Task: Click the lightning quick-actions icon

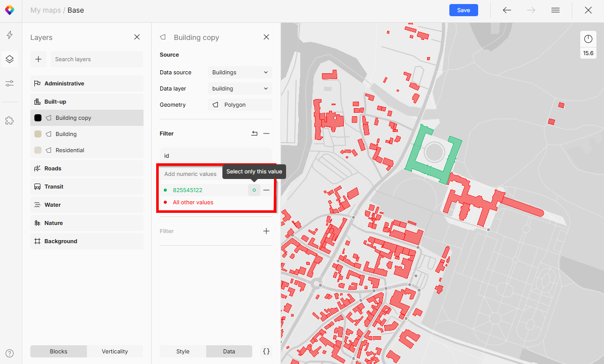Action: 9,34
